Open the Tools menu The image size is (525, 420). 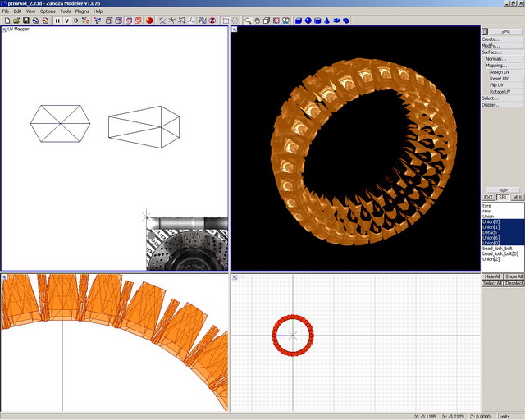[65, 11]
